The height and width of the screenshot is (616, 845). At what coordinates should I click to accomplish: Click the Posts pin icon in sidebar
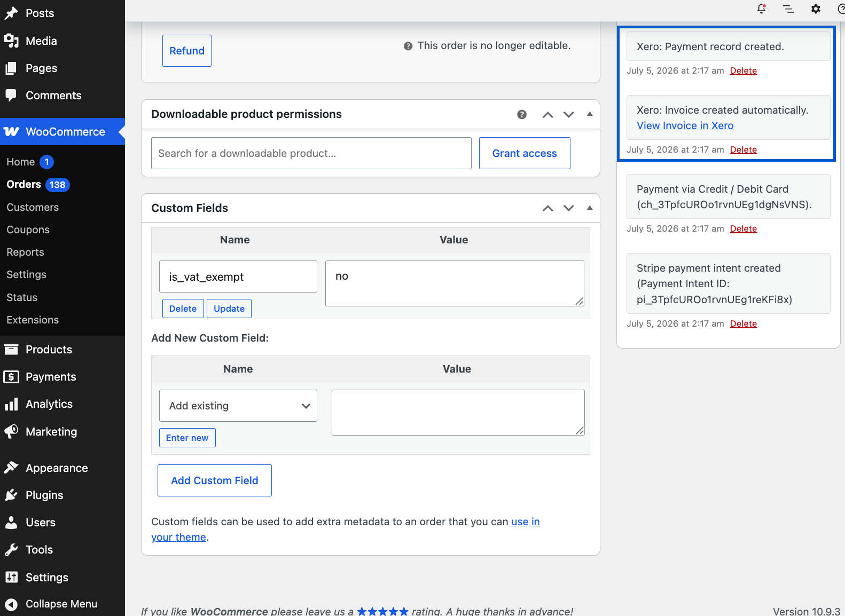click(x=11, y=13)
